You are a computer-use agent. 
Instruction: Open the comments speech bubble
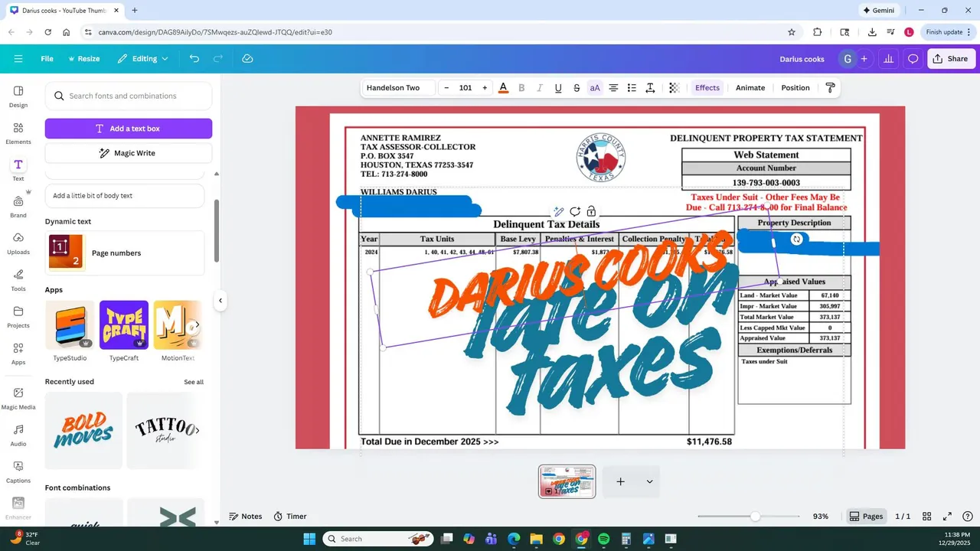click(x=913, y=59)
